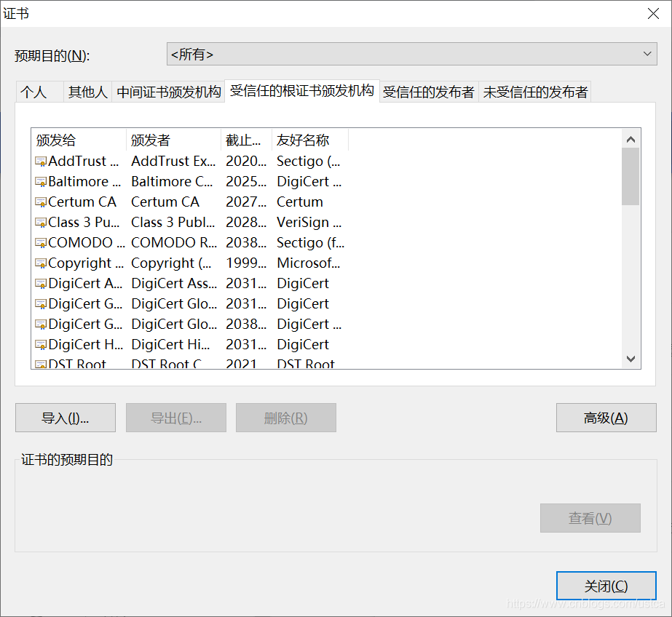Select the DigiCert Assured certificate icon
This screenshot has width=672, height=617.
coord(39,283)
